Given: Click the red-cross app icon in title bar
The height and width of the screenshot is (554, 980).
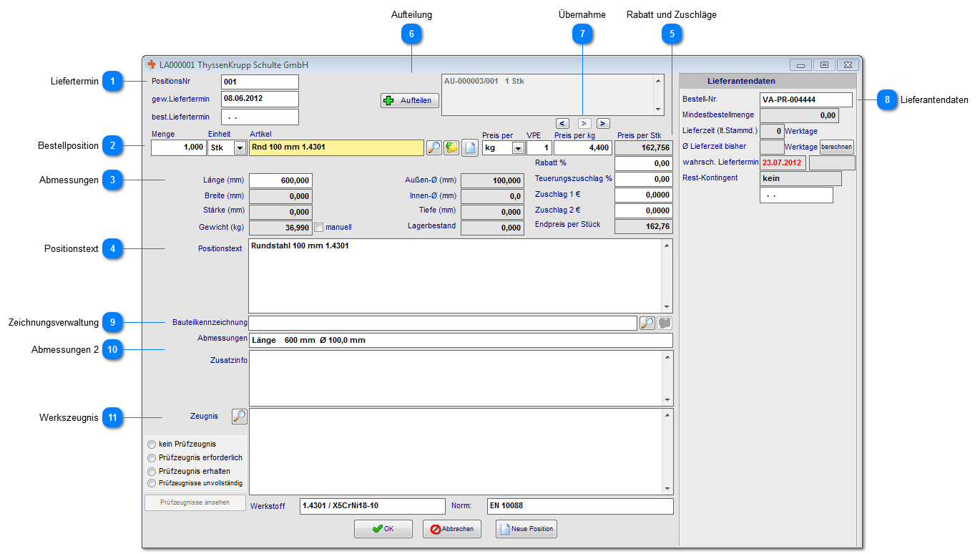Looking at the screenshot, I should coord(151,64).
